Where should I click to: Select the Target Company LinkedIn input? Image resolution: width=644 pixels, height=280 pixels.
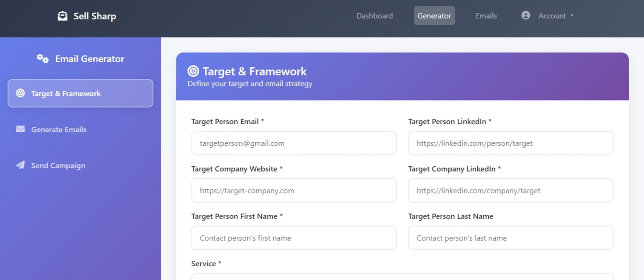(510, 191)
